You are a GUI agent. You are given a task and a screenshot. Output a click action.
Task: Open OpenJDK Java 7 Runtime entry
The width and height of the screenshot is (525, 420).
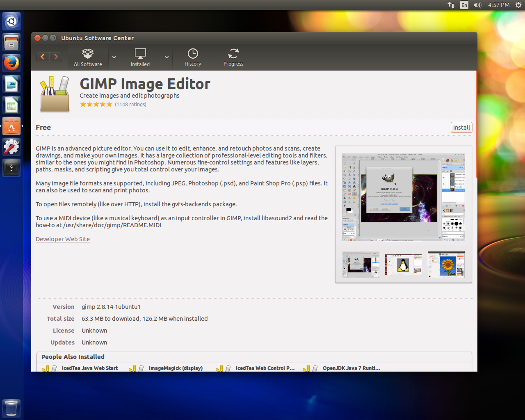tap(341, 368)
